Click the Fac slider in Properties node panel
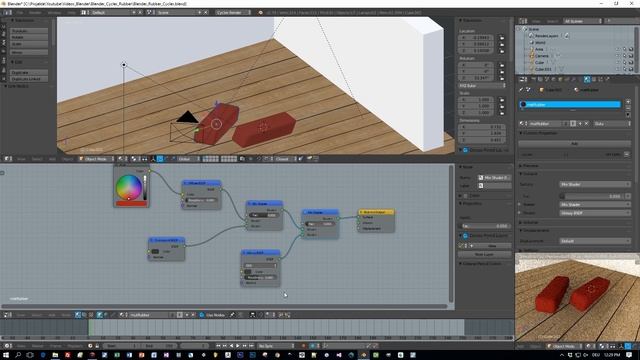 tap(484, 226)
